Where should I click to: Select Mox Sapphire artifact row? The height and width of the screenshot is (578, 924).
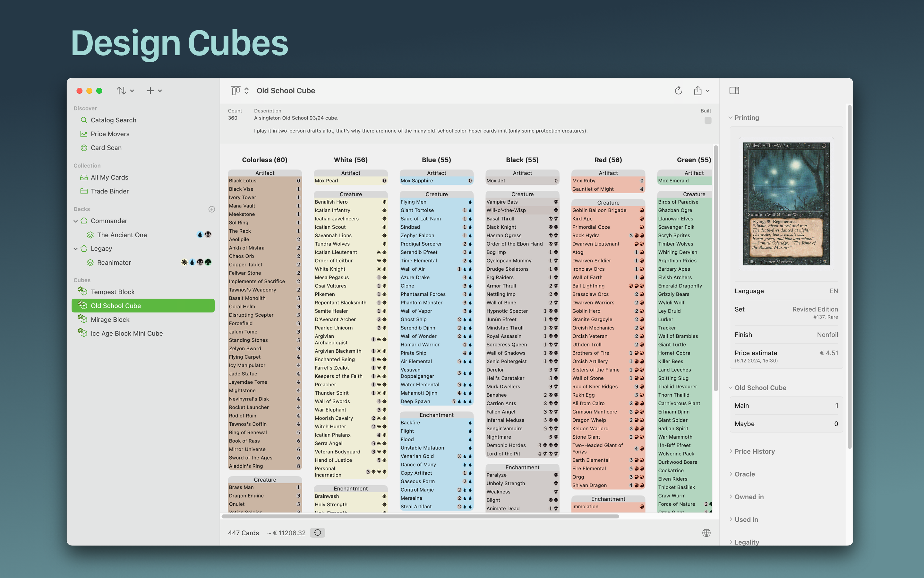coord(436,181)
